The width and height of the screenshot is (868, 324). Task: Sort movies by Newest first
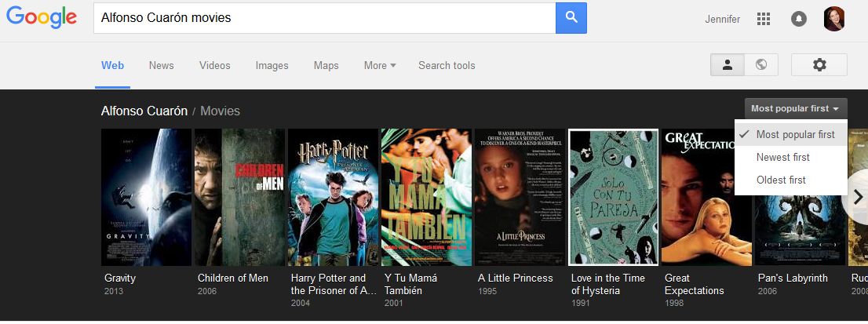point(782,158)
